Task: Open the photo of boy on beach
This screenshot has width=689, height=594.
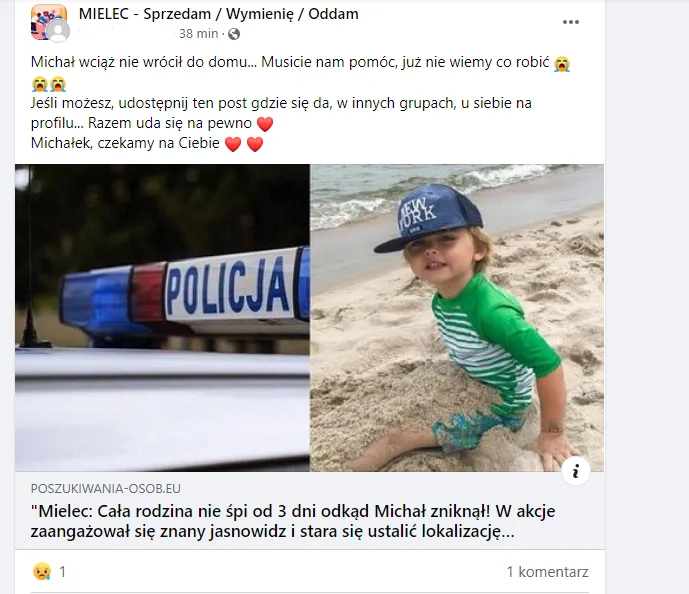Action: pos(457,318)
